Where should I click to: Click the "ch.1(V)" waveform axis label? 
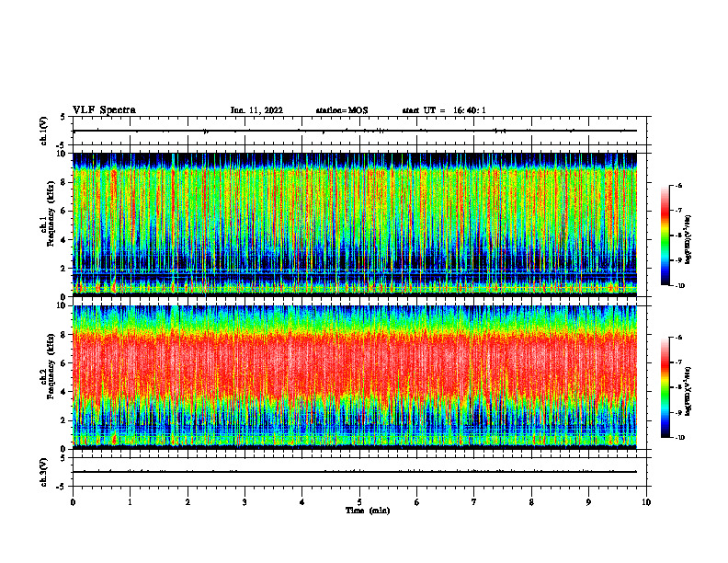[x=44, y=131]
